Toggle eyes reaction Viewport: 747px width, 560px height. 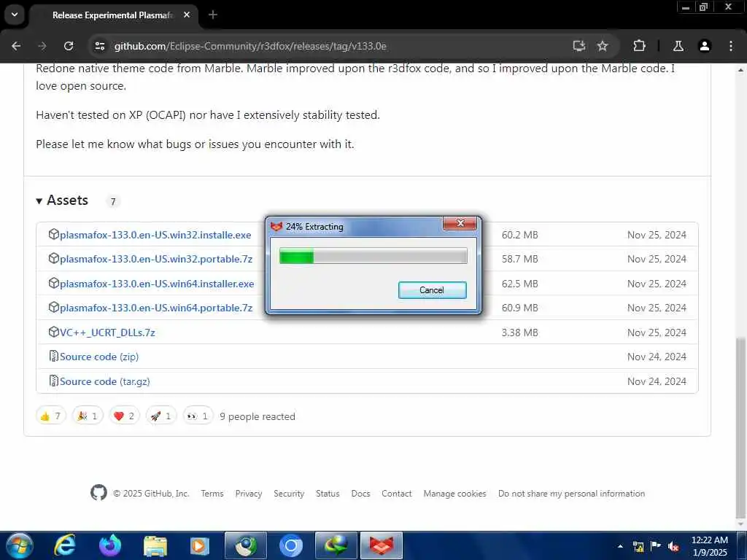click(x=198, y=416)
